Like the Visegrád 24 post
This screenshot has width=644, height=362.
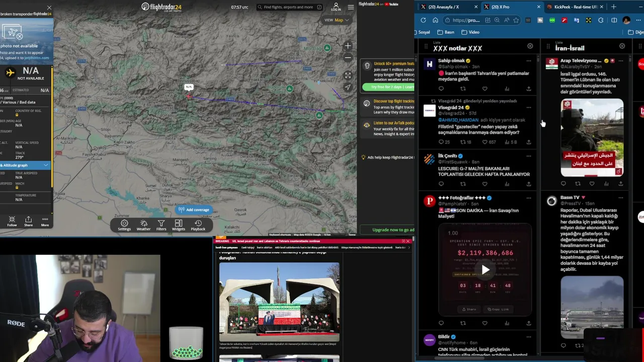click(x=485, y=142)
